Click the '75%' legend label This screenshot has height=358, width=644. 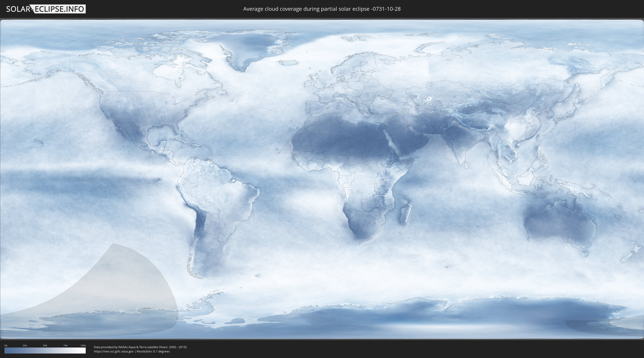pyautogui.click(x=65, y=345)
